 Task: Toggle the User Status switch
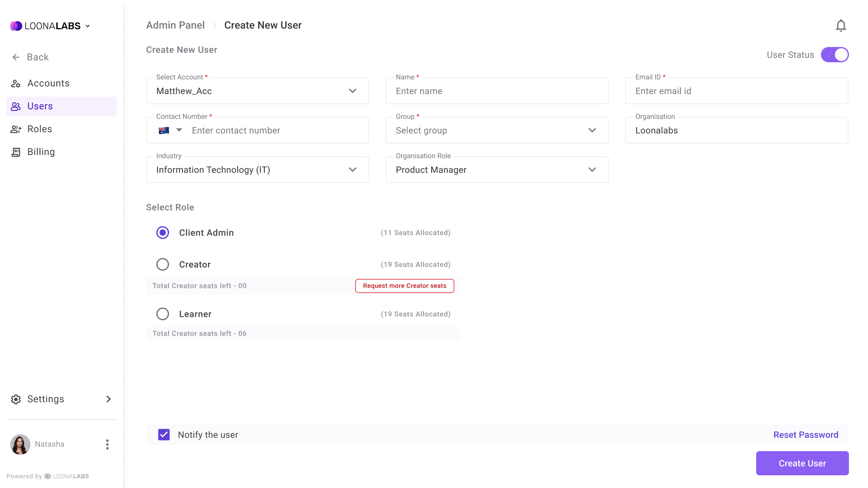pyautogui.click(x=836, y=55)
